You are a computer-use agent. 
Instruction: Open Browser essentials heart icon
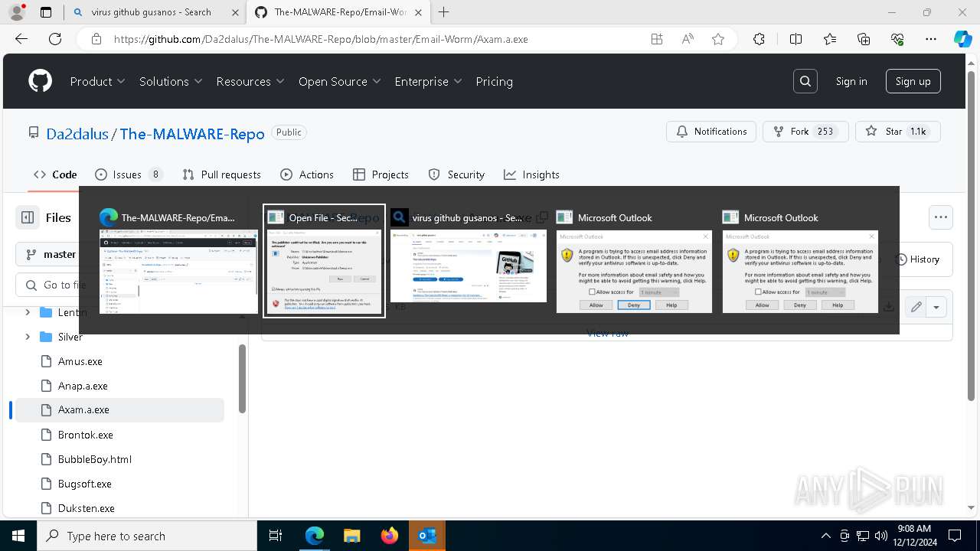coord(897,39)
